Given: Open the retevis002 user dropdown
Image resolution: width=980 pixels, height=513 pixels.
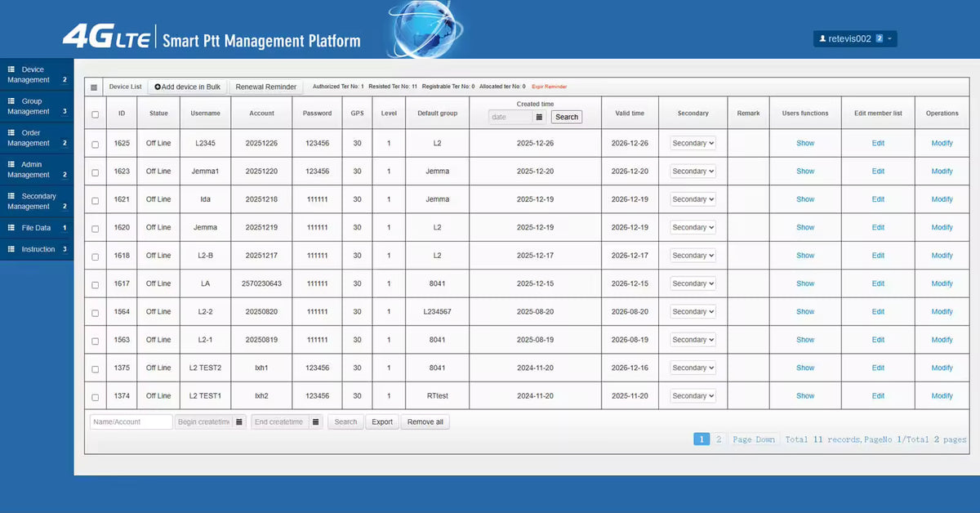Looking at the screenshot, I should click(x=855, y=38).
